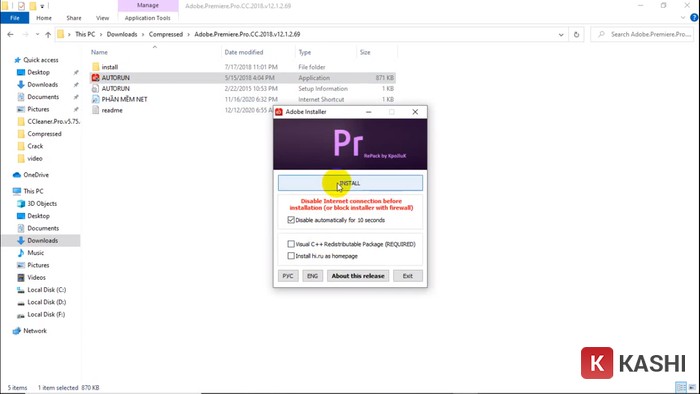Viewport: 700px width, 394px height.
Task: Open CCleaner.Pro folder in sidebar
Action: pyautogui.click(x=54, y=121)
